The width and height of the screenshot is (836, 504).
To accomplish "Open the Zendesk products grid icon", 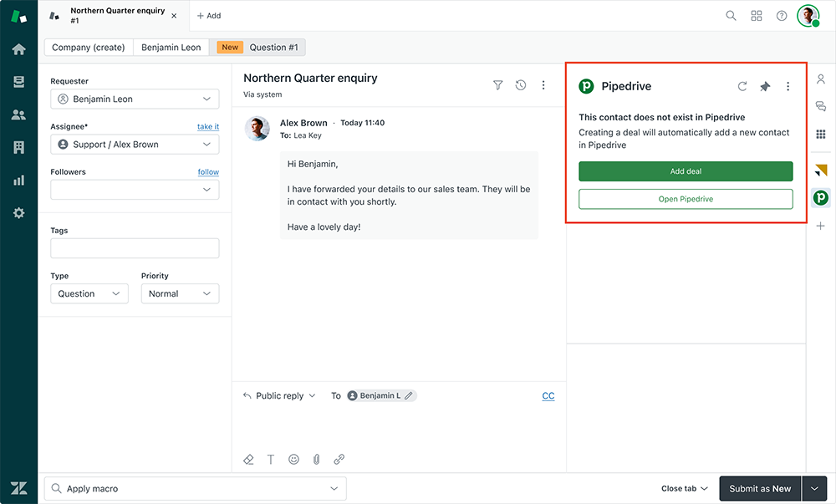I will 757,15.
